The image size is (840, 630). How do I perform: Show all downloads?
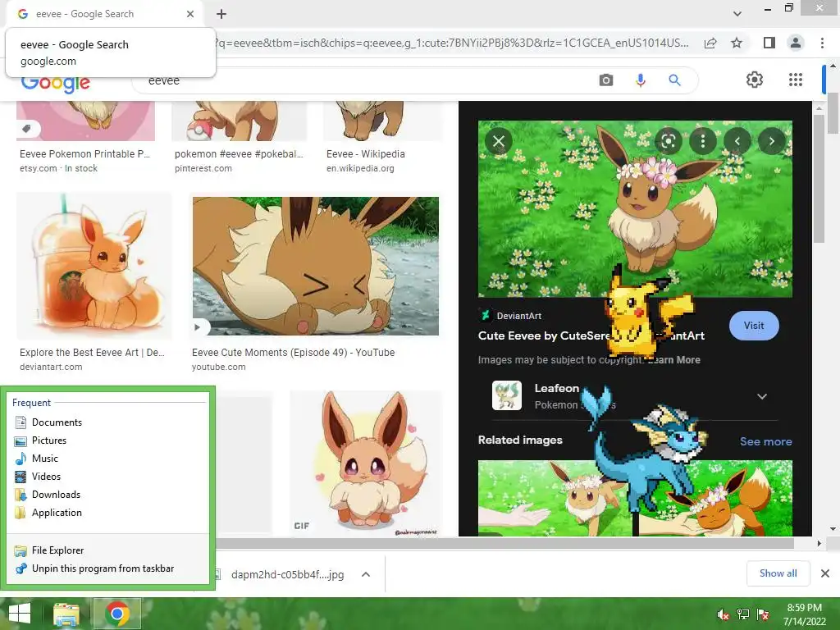point(778,573)
